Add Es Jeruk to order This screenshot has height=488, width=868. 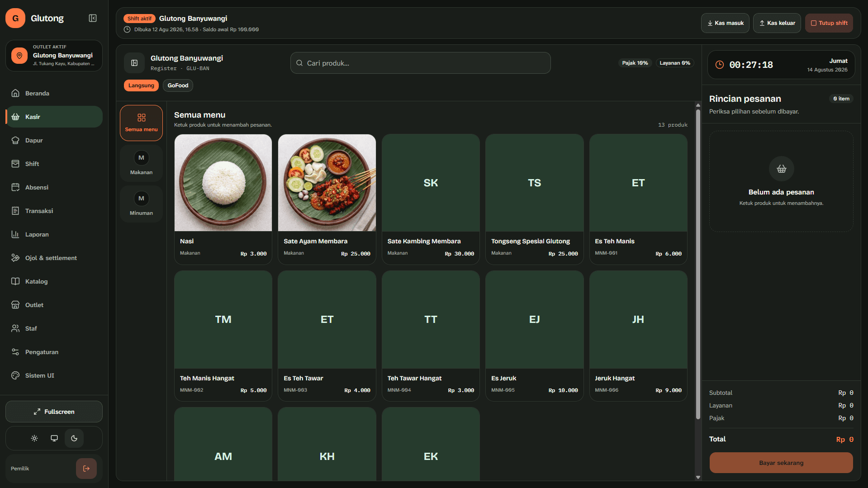(x=535, y=336)
